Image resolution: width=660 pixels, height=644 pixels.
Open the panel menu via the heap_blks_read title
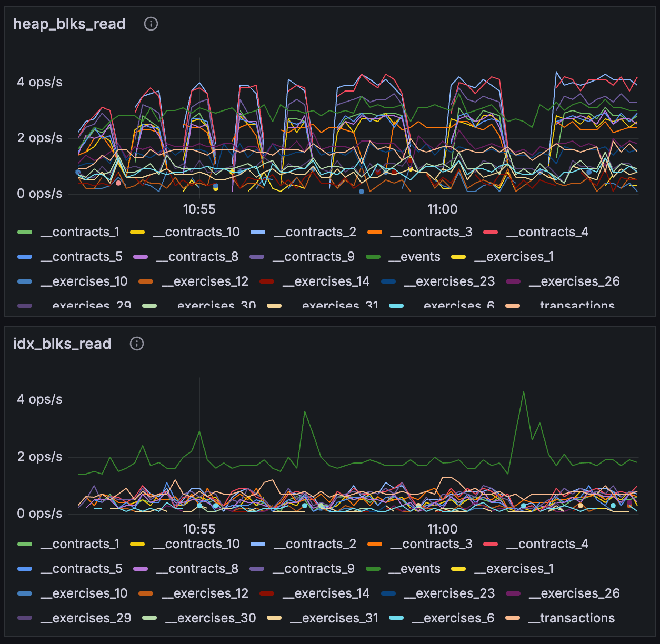pyautogui.click(x=69, y=24)
